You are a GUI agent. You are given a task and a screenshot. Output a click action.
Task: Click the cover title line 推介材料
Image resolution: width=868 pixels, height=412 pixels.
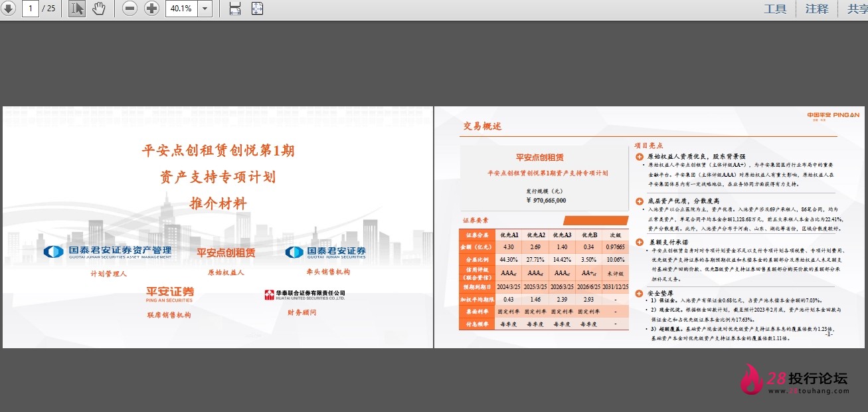tap(218, 203)
